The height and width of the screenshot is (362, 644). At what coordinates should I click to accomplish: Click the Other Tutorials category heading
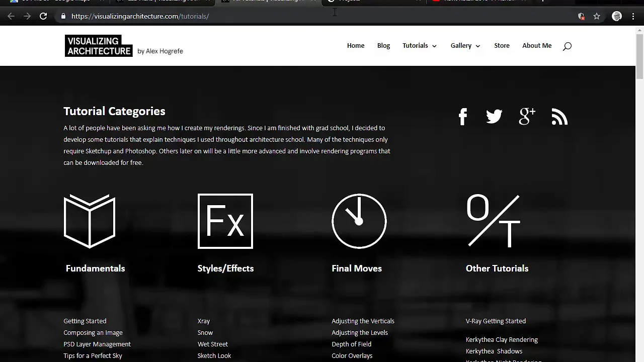tap(497, 268)
